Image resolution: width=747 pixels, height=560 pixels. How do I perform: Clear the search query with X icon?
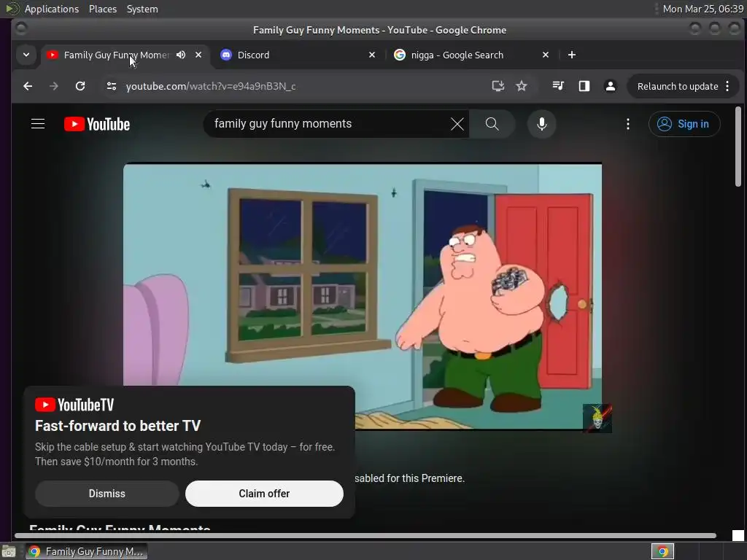(x=457, y=124)
